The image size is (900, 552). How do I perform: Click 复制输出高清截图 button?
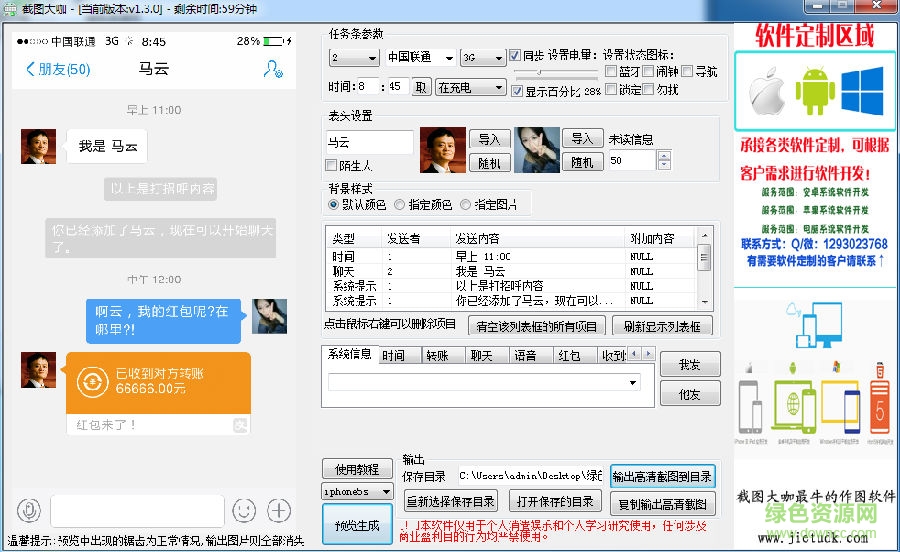pyautogui.click(x=662, y=504)
